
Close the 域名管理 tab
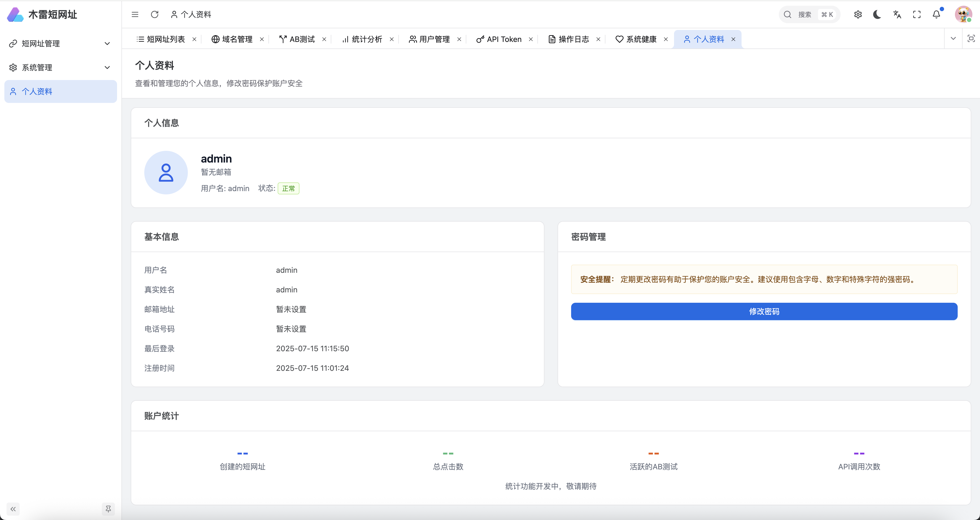pos(262,39)
